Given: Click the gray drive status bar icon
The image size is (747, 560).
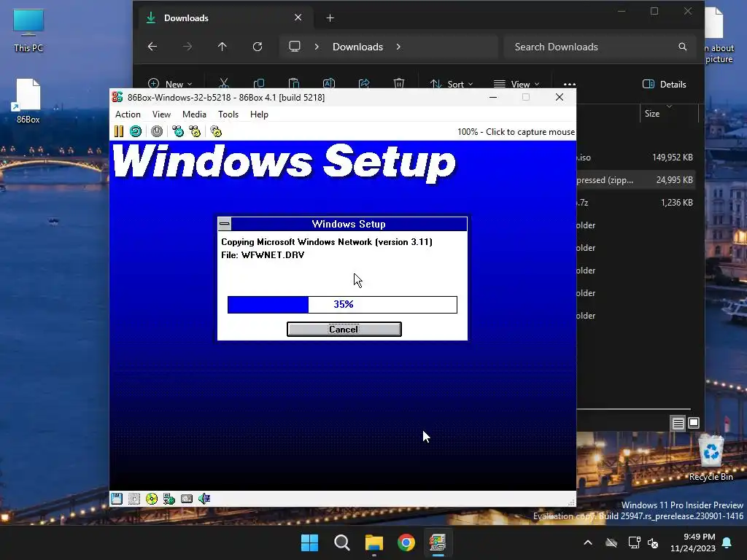Looking at the screenshot, I should [187, 499].
